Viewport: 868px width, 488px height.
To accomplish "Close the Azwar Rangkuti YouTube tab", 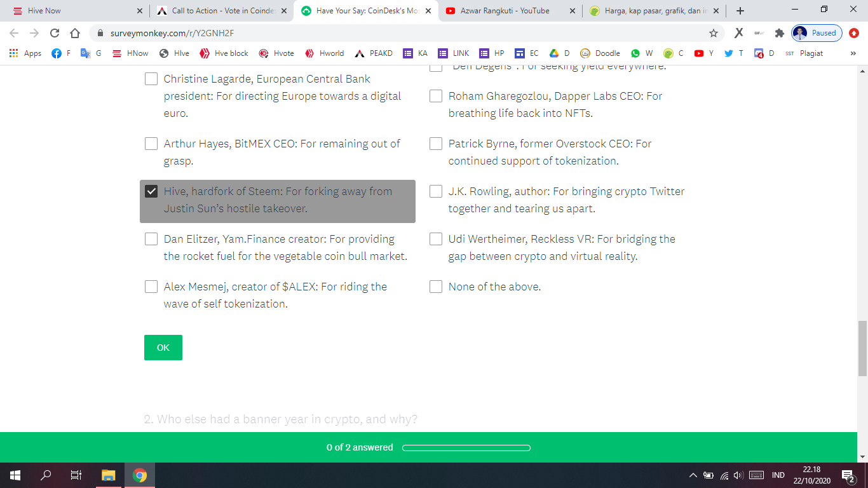I will pos(572,11).
